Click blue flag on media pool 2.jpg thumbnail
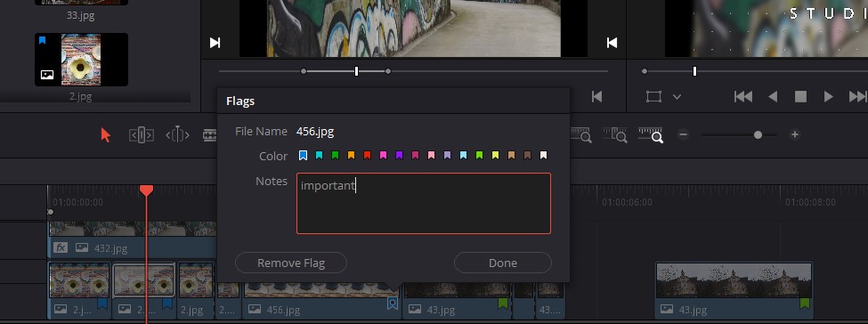Screen dimensions: 868x324 coord(42,40)
